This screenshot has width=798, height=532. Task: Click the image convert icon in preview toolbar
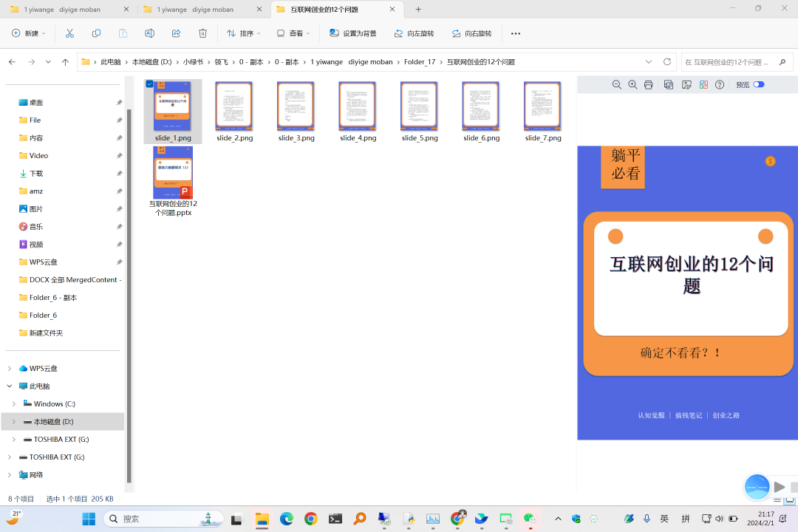669,84
